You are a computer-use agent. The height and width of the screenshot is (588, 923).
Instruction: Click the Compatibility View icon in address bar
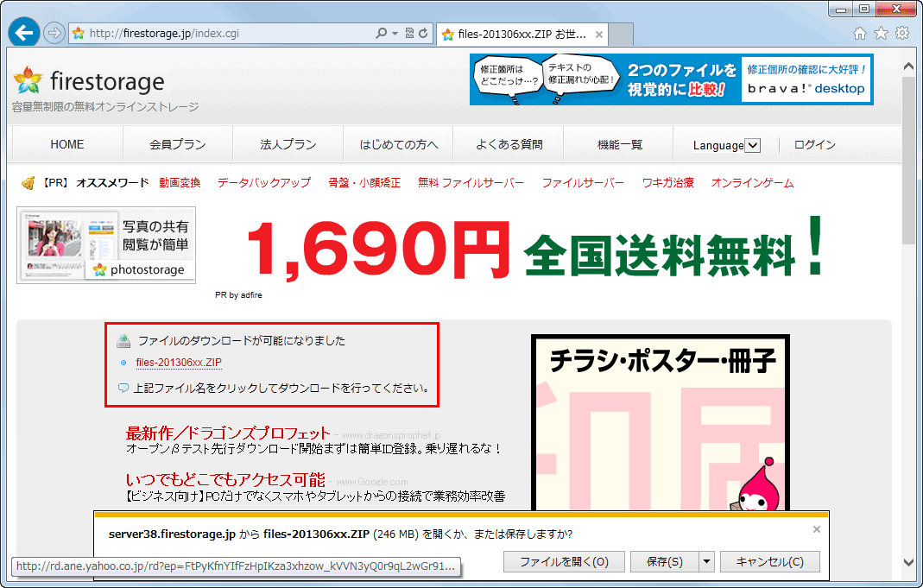[409, 33]
